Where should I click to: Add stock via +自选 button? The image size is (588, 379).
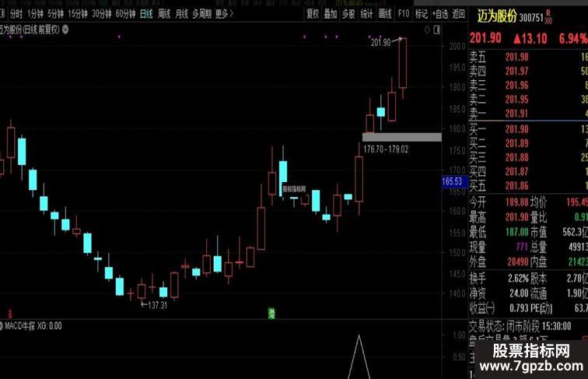click(440, 14)
